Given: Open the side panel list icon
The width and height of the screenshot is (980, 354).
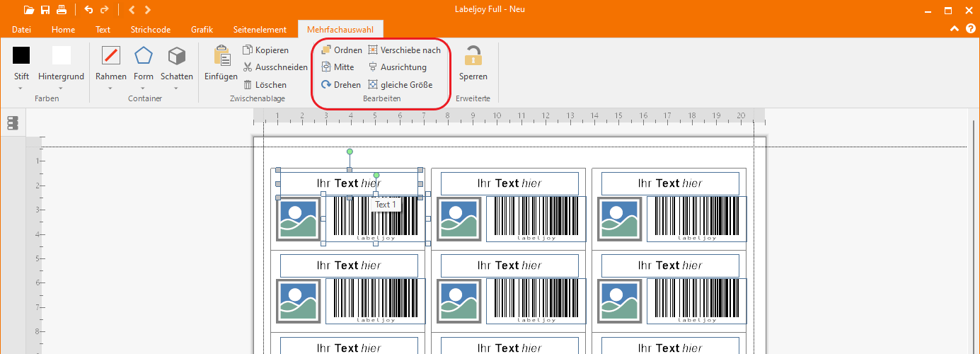Looking at the screenshot, I should [x=12, y=123].
